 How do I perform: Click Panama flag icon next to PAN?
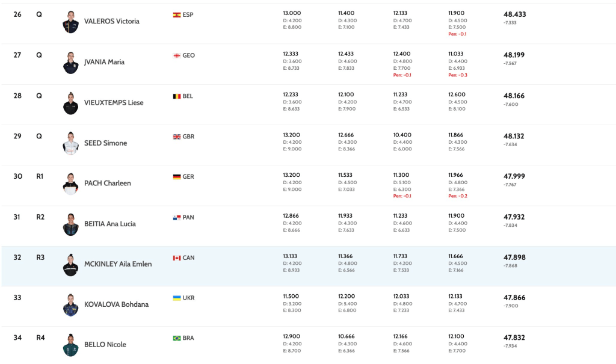coord(177,217)
